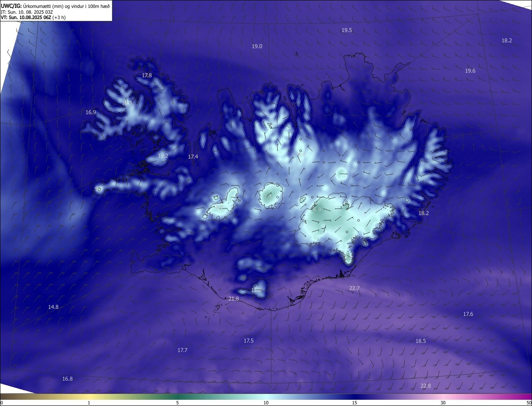Click the colorbar tick label 5
The image size is (532, 406).
[177, 403]
